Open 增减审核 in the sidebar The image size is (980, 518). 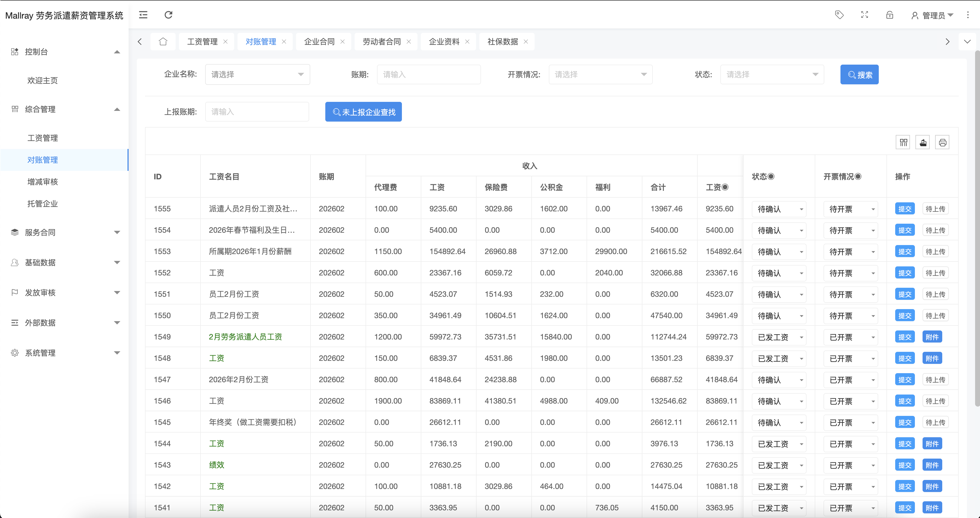[43, 182]
